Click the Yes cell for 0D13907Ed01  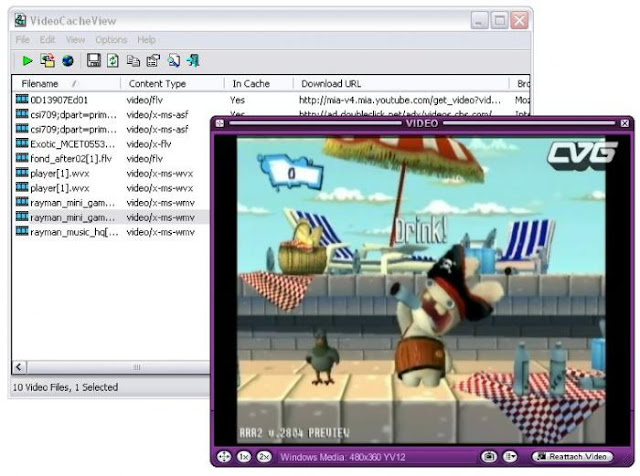coord(237,100)
